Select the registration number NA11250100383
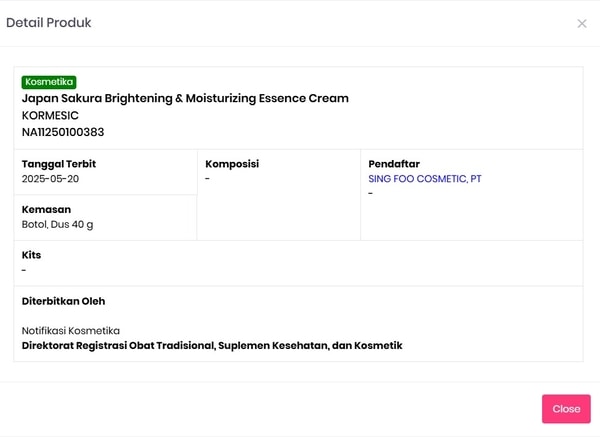The width and height of the screenshot is (600, 437). point(63,132)
